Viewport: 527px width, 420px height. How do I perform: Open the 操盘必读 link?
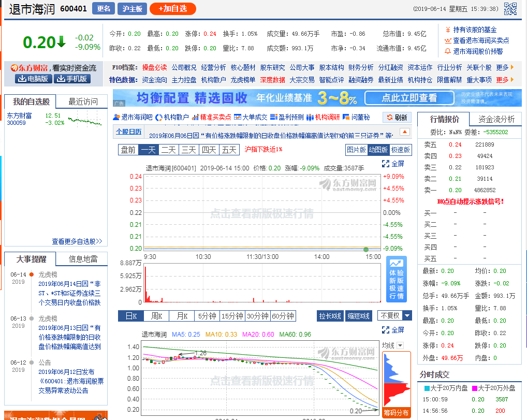pos(154,67)
